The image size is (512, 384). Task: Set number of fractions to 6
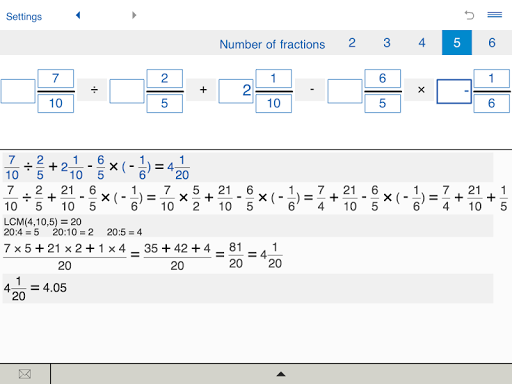click(492, 43)
